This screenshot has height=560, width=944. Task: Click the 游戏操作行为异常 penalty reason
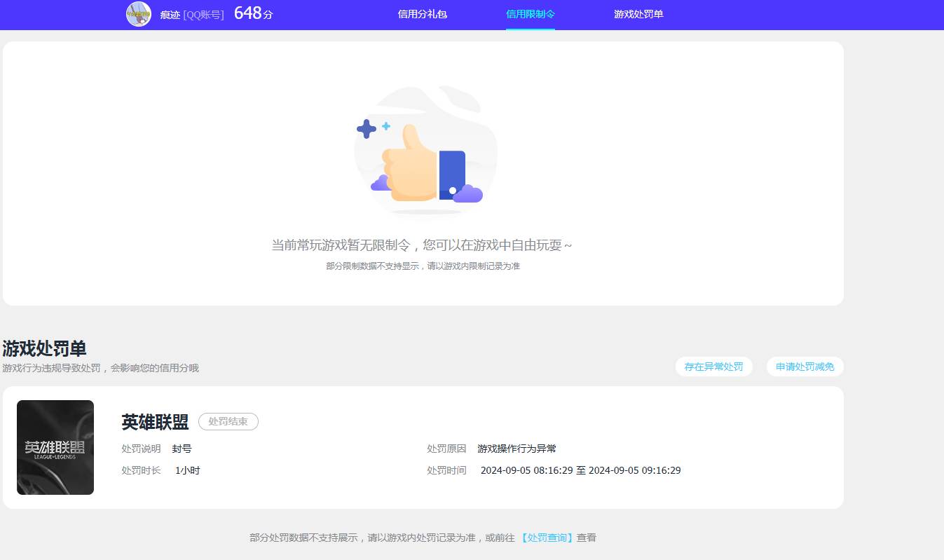(x=517, y=448)
